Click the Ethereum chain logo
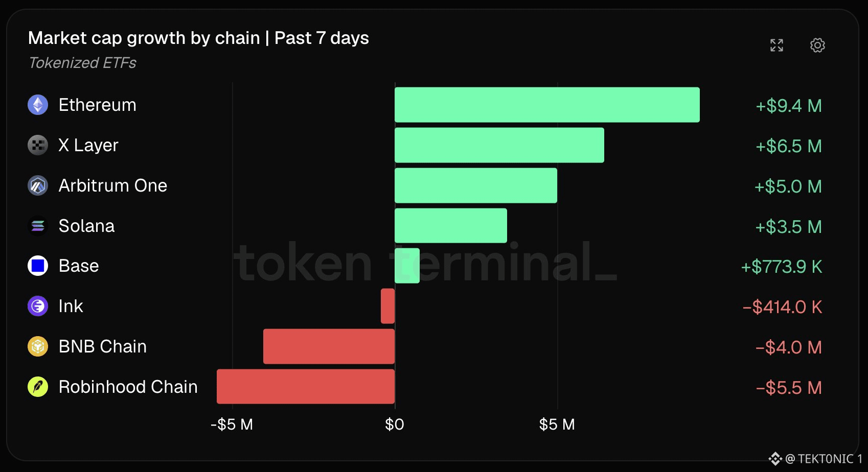868x472 pixels. click(x=38, y=105)
